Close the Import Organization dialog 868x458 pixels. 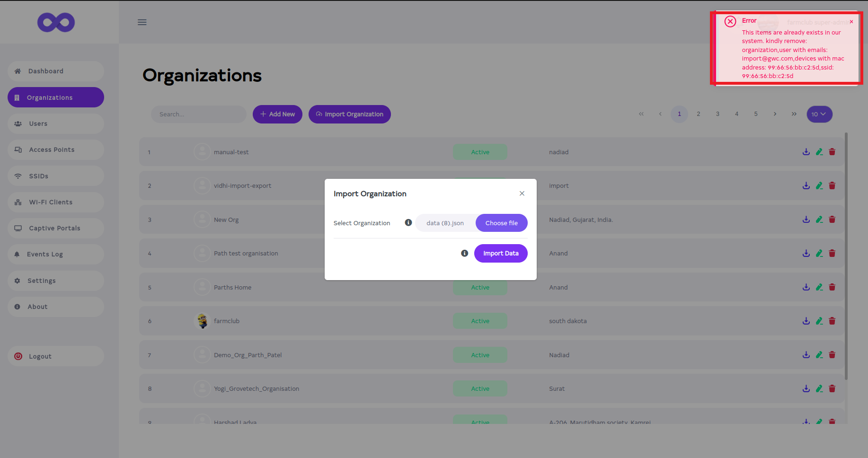[x=522, y=194]
